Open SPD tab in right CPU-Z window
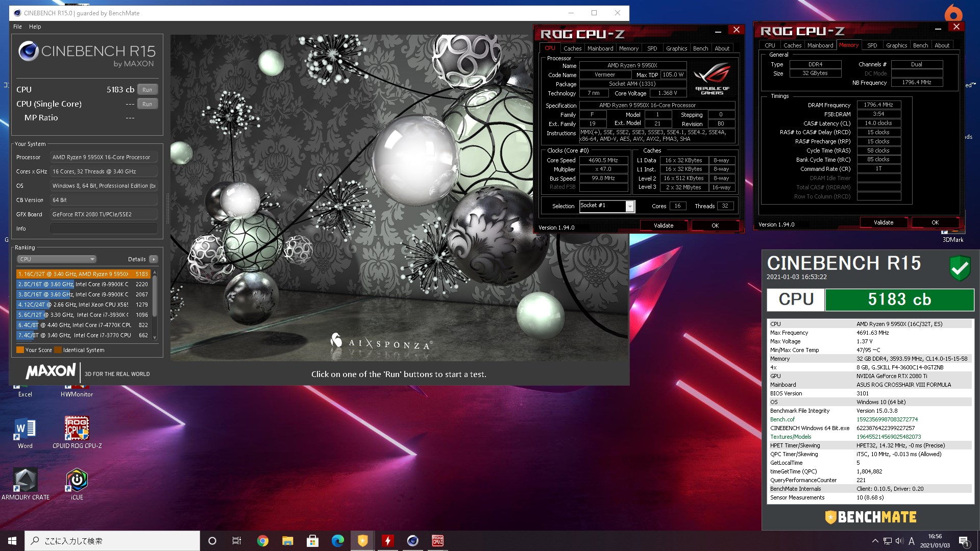The image size is (980, 551). click(x=872, y=45)
